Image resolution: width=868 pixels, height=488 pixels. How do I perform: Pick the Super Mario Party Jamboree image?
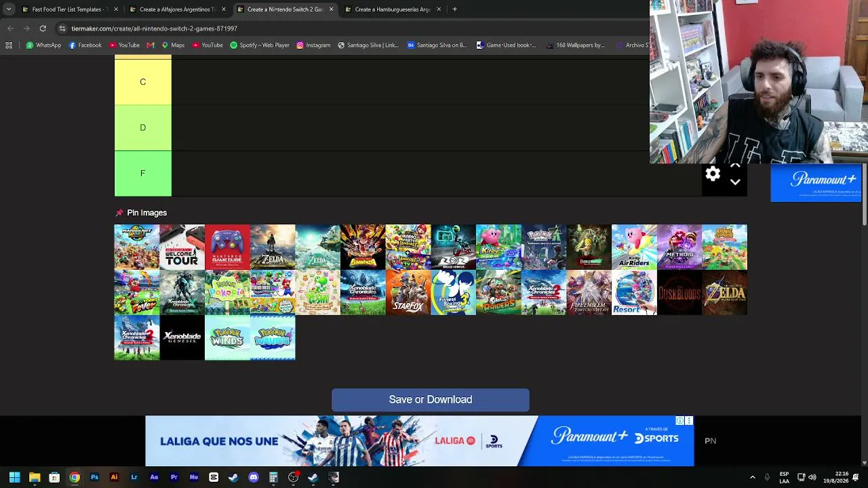408,247
